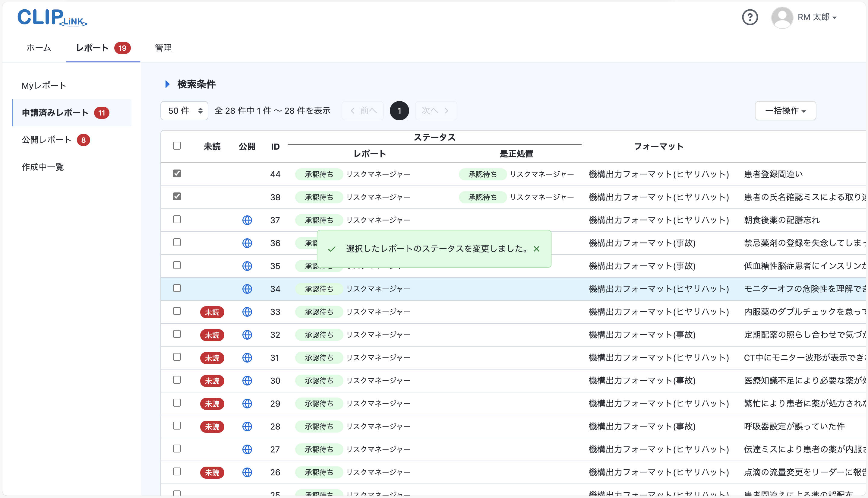Viewport: 868px width, 498px height.
Task: Click the globe publish icon on report 37
Action: pyautogui.click(x=247, y=220)
